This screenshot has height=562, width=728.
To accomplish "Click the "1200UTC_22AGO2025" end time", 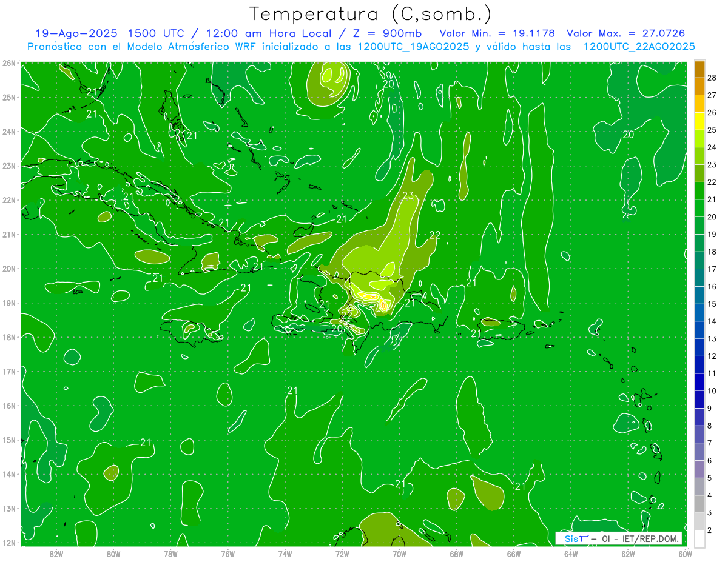I will (639, 47).
